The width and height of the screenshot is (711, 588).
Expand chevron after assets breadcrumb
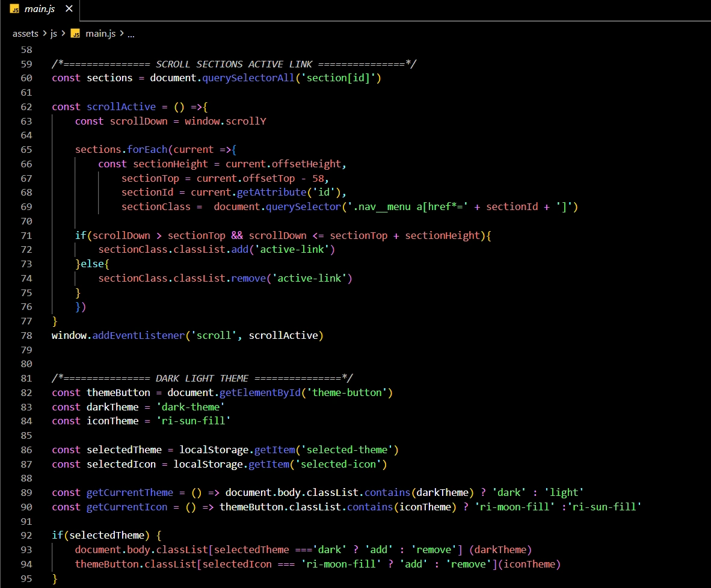coord(45,33)
